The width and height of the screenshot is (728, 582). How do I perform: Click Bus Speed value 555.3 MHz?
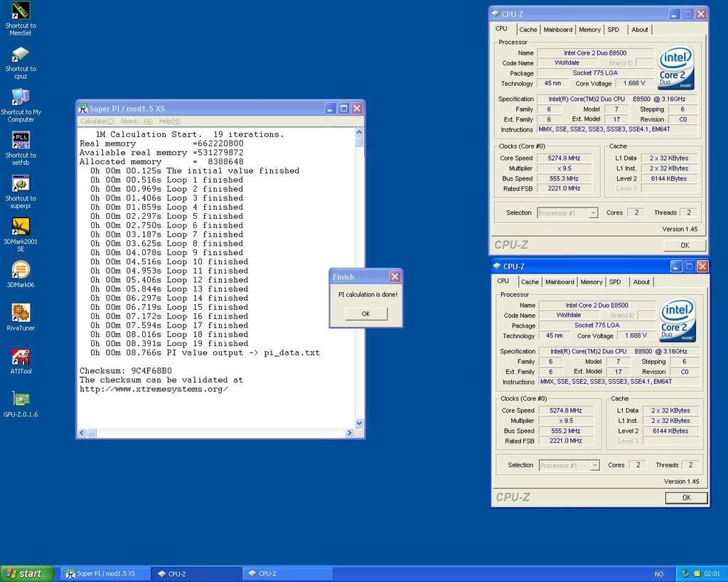click(564, 178)
